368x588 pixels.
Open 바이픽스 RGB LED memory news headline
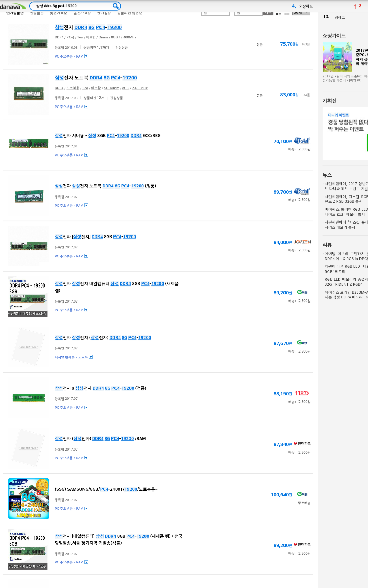pyautogui.click(x=346, y=212)
